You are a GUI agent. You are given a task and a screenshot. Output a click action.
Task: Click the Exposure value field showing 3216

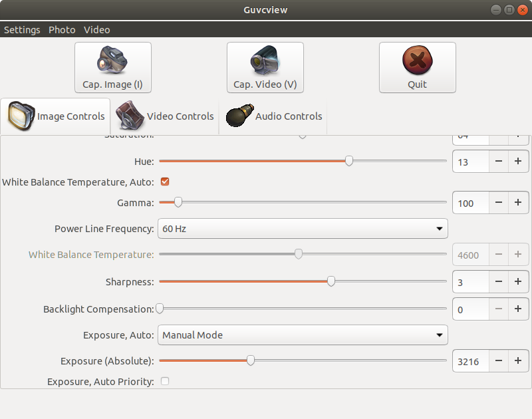(471, 361)
